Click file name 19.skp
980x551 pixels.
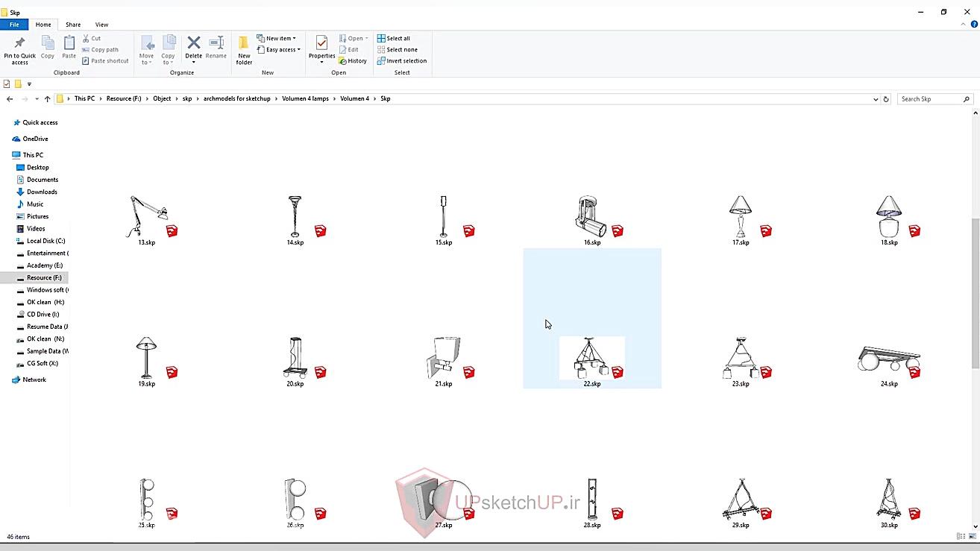pyautogui.click(x=146, y=384)
